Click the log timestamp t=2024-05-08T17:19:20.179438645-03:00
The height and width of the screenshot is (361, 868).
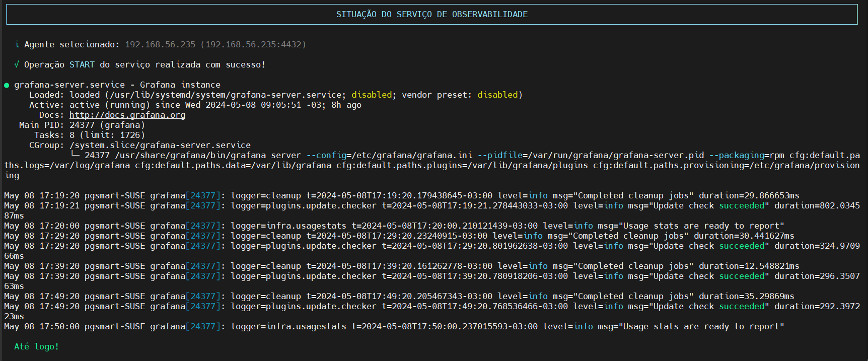[x=399, y=195]
